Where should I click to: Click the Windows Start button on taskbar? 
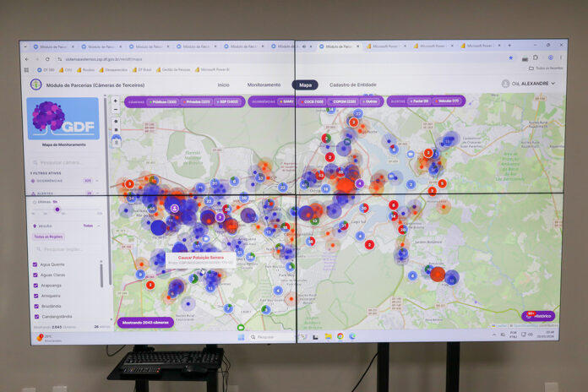click(241, 337)
